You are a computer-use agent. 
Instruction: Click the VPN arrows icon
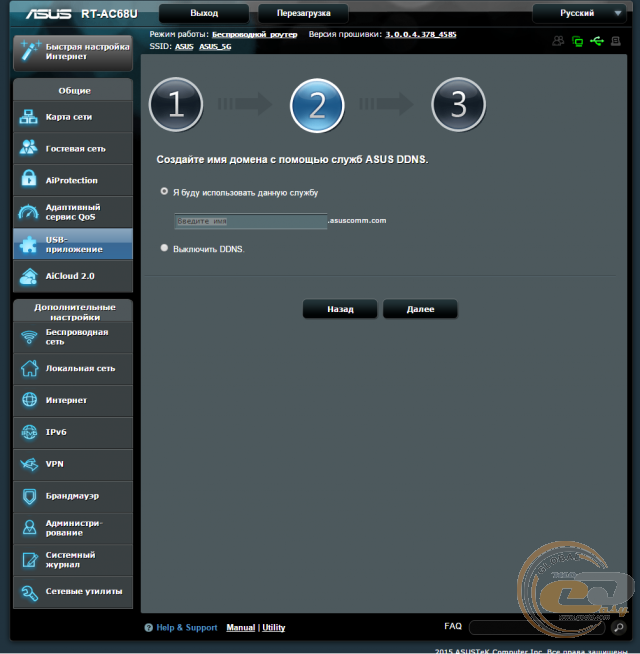pos(29,464)
